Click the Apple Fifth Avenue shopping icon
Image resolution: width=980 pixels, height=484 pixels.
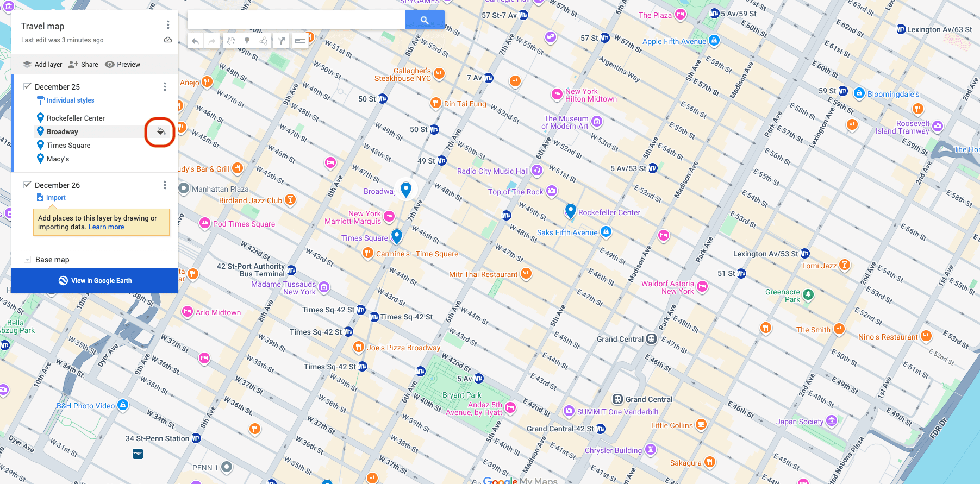714,41
